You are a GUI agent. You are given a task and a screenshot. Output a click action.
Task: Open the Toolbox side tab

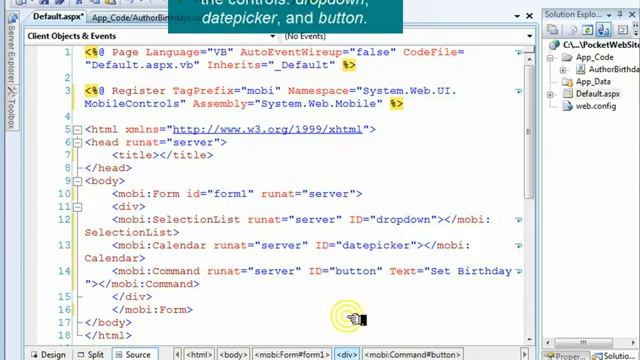click(x=12, y=108)
